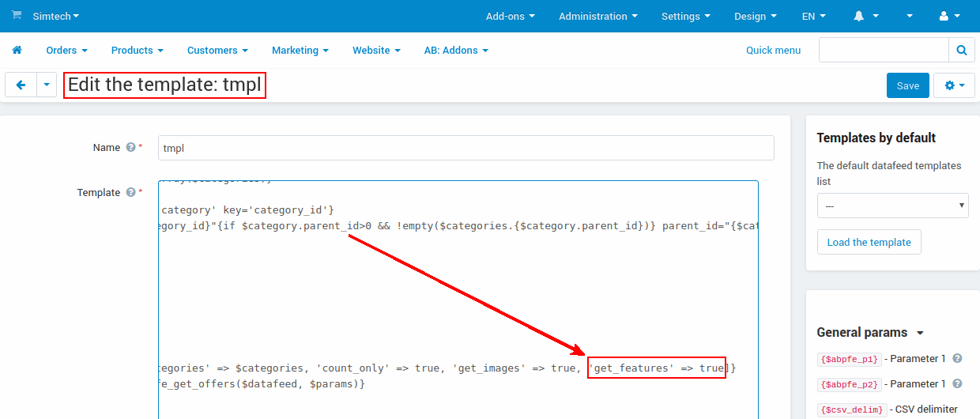The height and width of the screenshot is (419, 980).
Task: Click help icon beside first Parameter 1
Action: [957, 358]
